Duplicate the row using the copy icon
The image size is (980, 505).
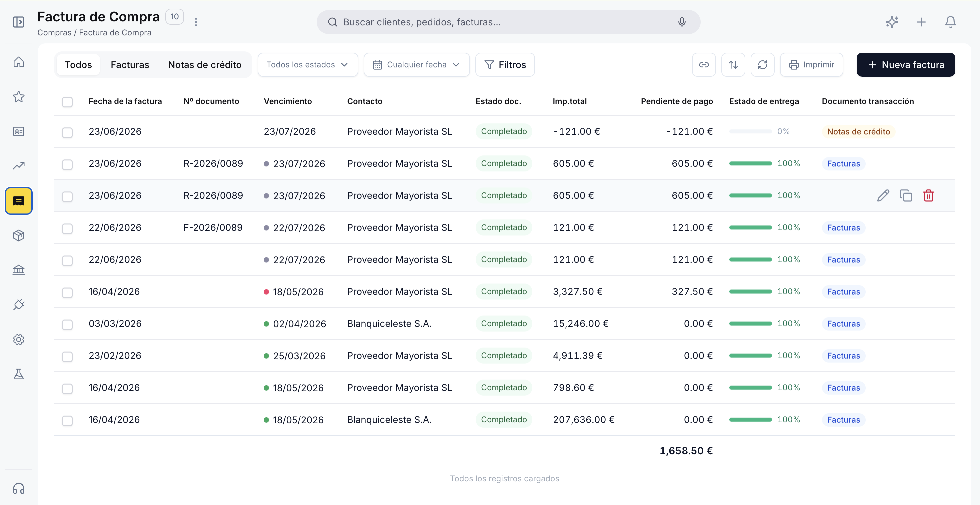pos(906,195)
